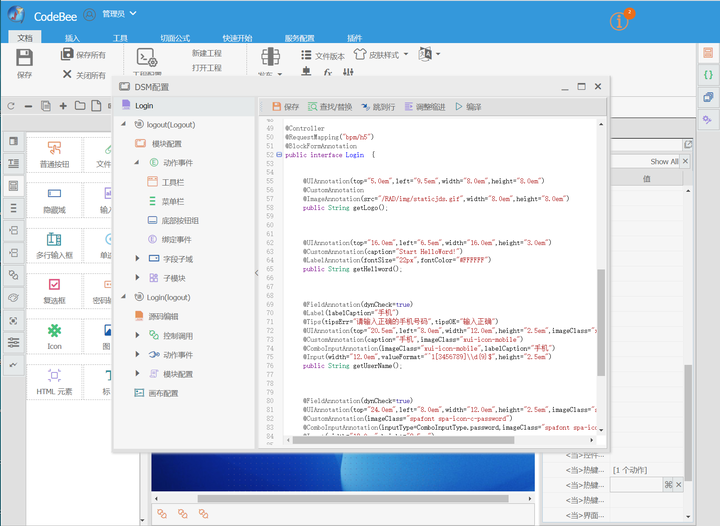This screenshot has height=526, width=720.
Task: Click Show All in properties panel
Action: coord(664,162)
